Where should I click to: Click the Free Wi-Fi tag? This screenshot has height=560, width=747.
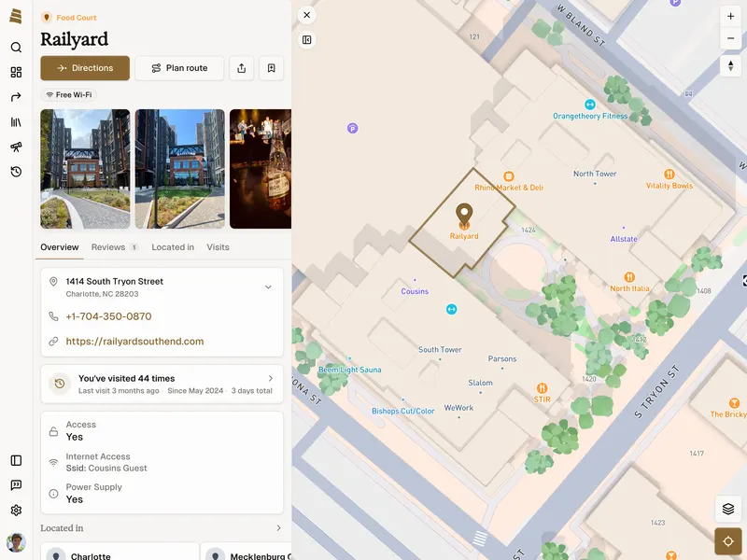68,95
